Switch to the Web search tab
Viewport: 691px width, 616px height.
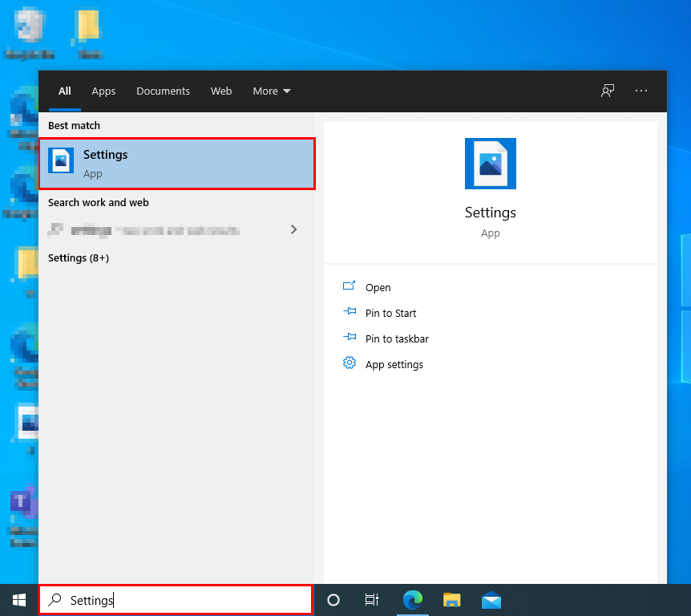221,91
